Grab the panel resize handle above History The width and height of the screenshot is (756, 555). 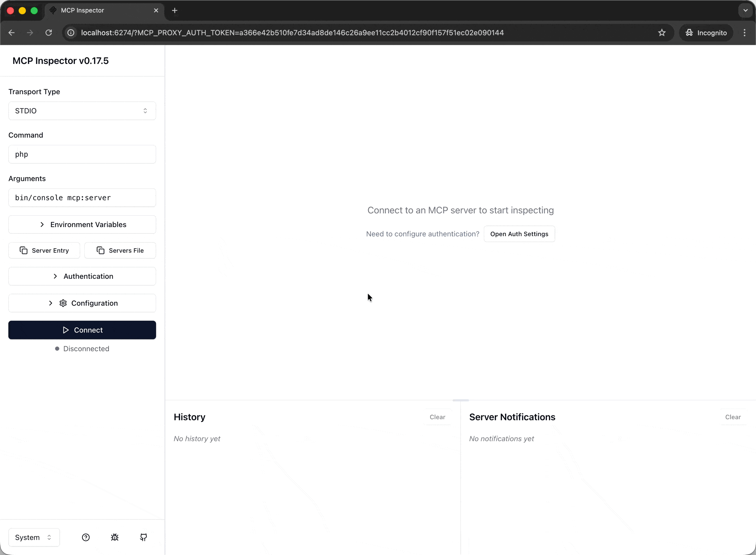coord(460,400)
